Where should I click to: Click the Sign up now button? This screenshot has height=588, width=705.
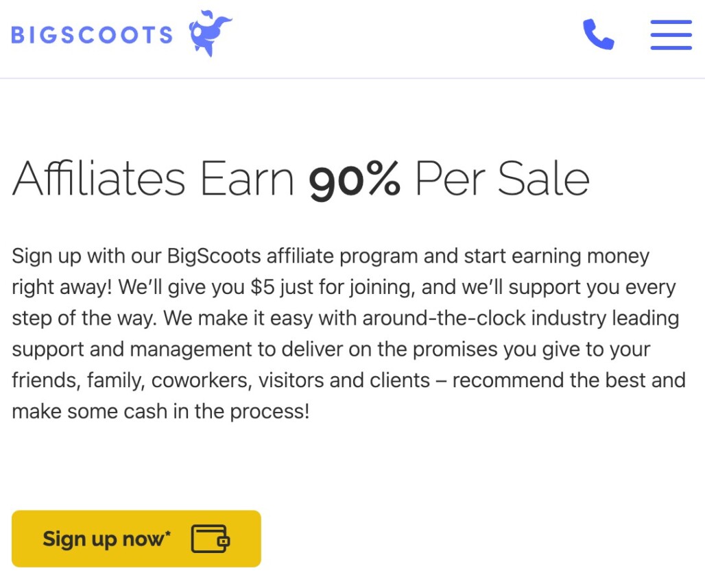[136, 539]
